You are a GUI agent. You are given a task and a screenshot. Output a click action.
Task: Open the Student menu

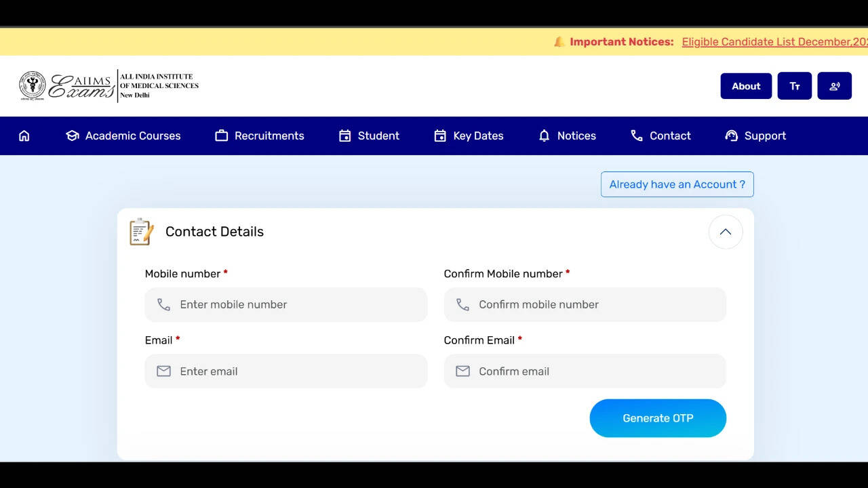(369, 136)
